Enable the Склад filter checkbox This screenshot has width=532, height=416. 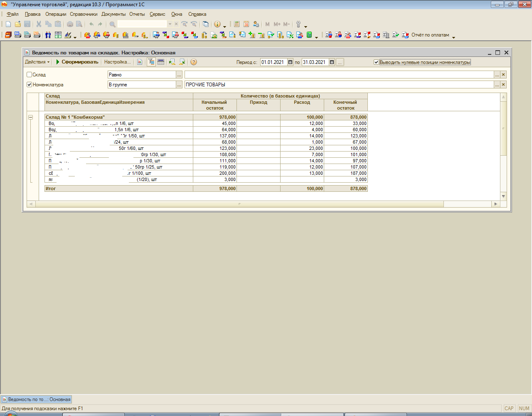coord(29,75)
